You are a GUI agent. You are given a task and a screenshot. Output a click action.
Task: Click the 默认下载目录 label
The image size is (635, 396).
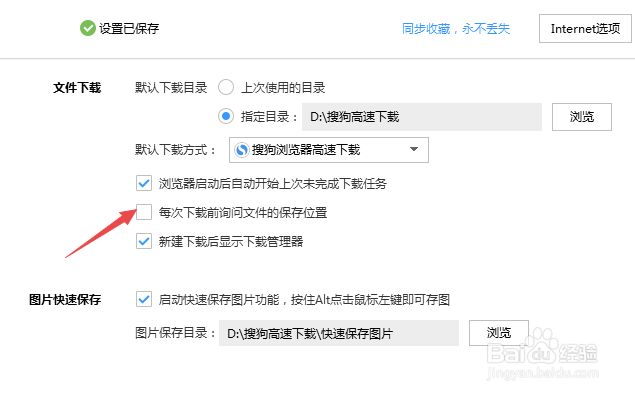(x=171, y=87)
